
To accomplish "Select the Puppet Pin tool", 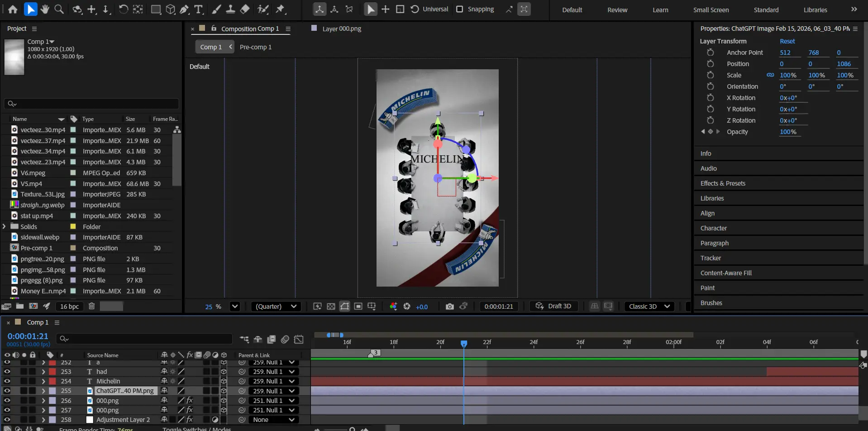I will [281, 9].
